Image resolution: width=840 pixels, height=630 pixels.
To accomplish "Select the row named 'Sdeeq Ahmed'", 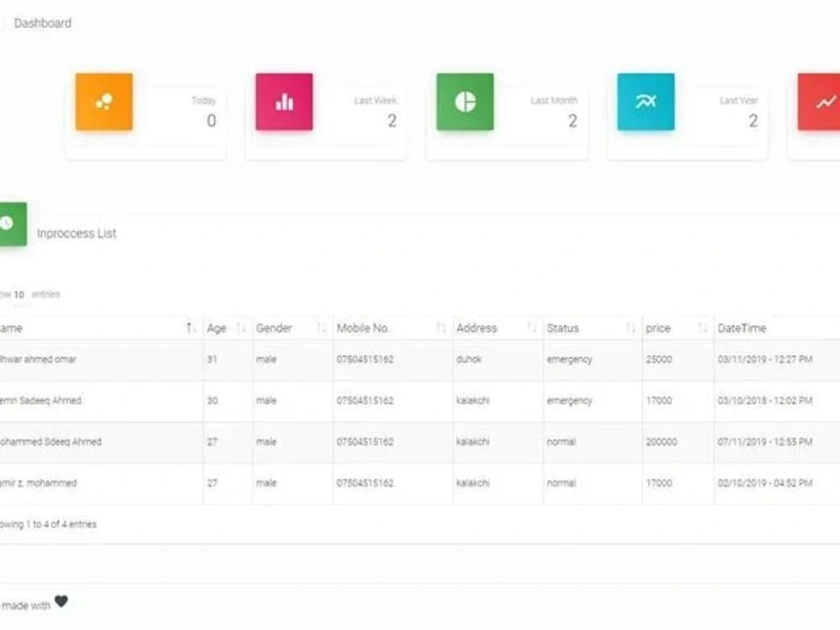I will [420, 442].
